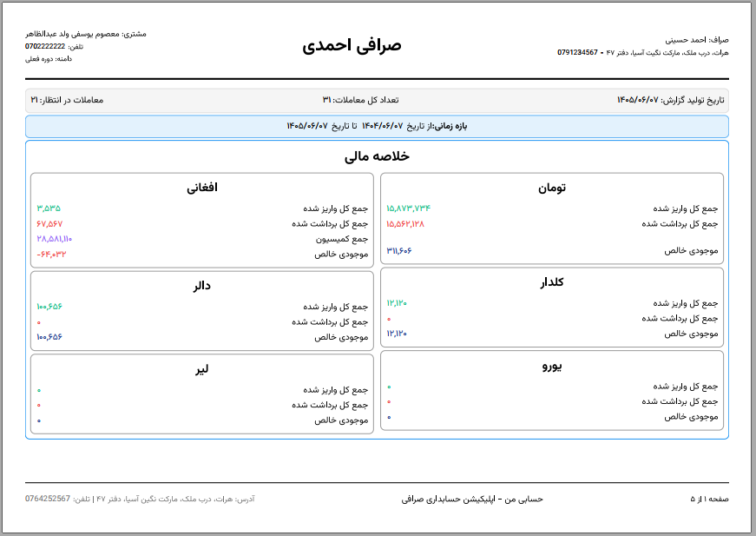Click 'موجودی خالص' in the یورو card
Screen dimensions: 756x536
pyautogui.click(x=692, y=417)
